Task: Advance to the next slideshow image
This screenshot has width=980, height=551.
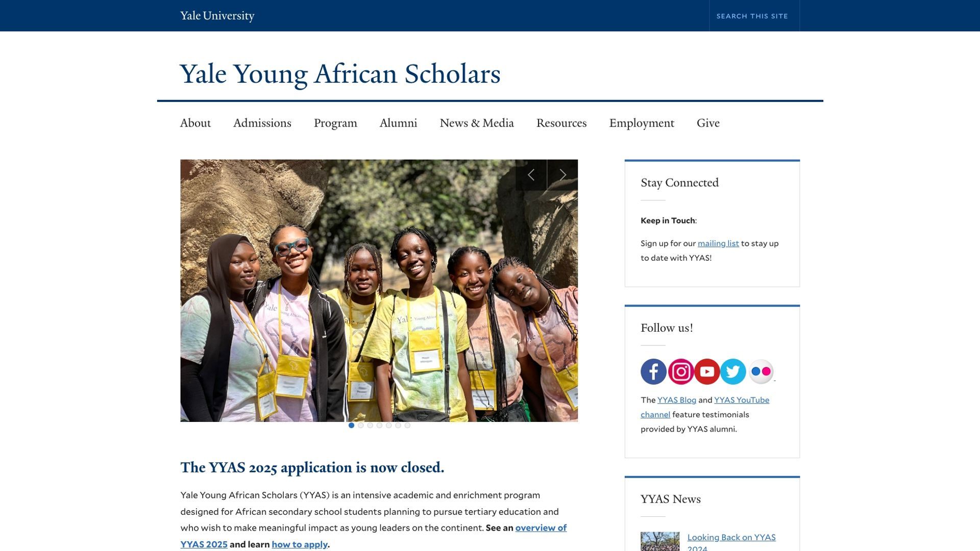Action: pyautogui.click(x=562, y=175)
